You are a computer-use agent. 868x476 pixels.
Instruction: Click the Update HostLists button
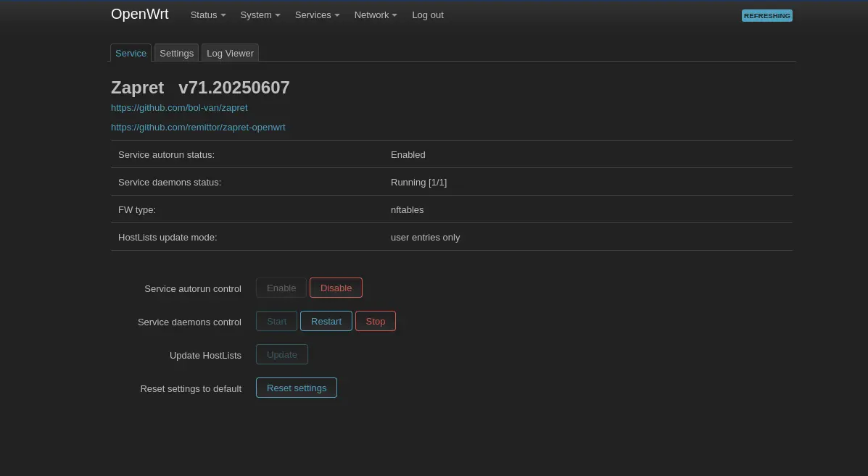click(282, 354)
